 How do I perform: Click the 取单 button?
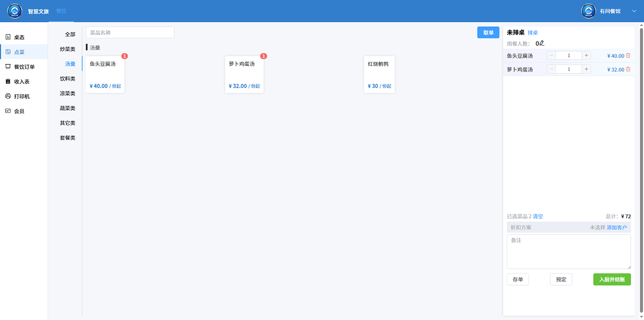coord(488,32)
